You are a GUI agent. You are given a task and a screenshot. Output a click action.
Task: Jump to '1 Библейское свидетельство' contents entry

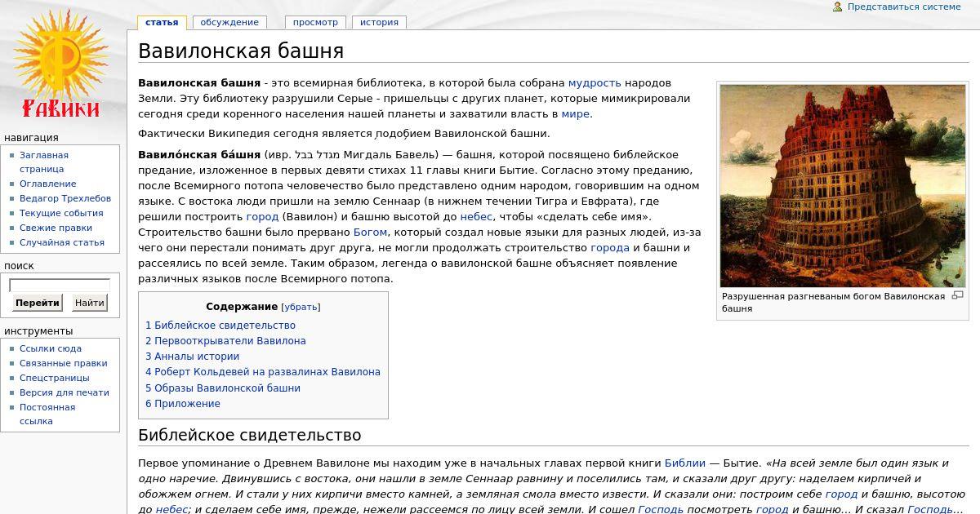click(220, 326)
